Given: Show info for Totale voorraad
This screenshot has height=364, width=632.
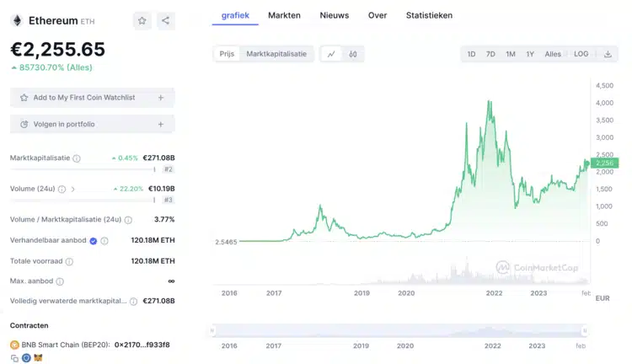Looking at the screenshot, I should click(x=69, y=261).
